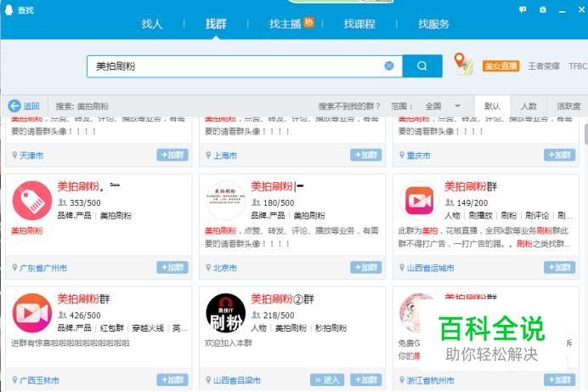Click 搜索不到我的群？ link
This screenshot has height=392, width=588.
(349, 106)
